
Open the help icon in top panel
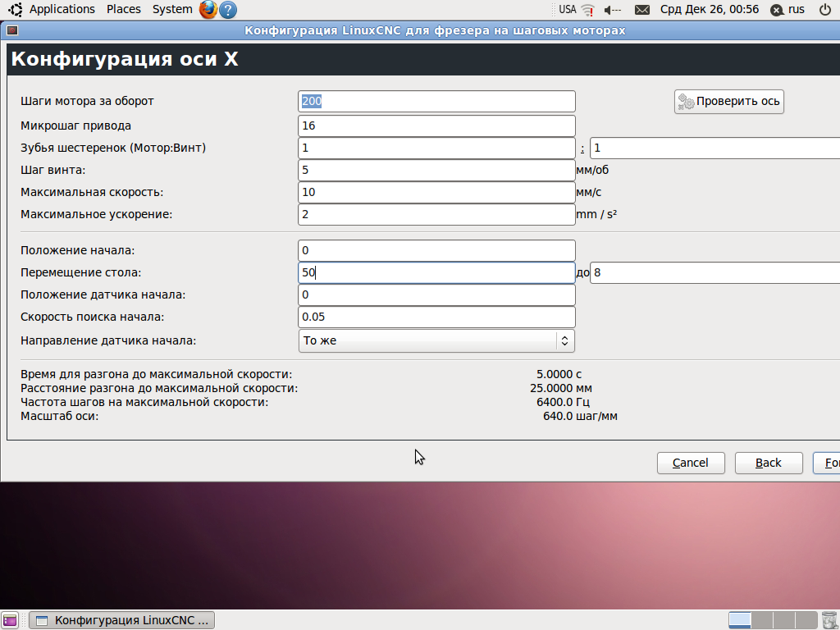[x=228, y=10]
